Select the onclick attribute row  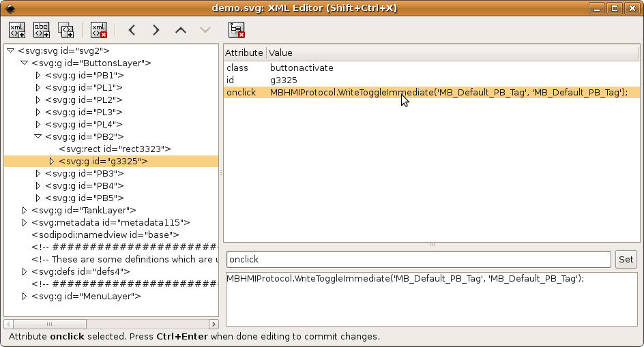432,93
